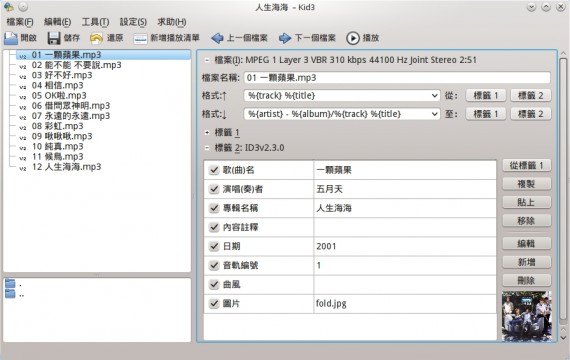Click 標籤 2 button next to 至
Viewport: 570px width, 360px height.
531,114
